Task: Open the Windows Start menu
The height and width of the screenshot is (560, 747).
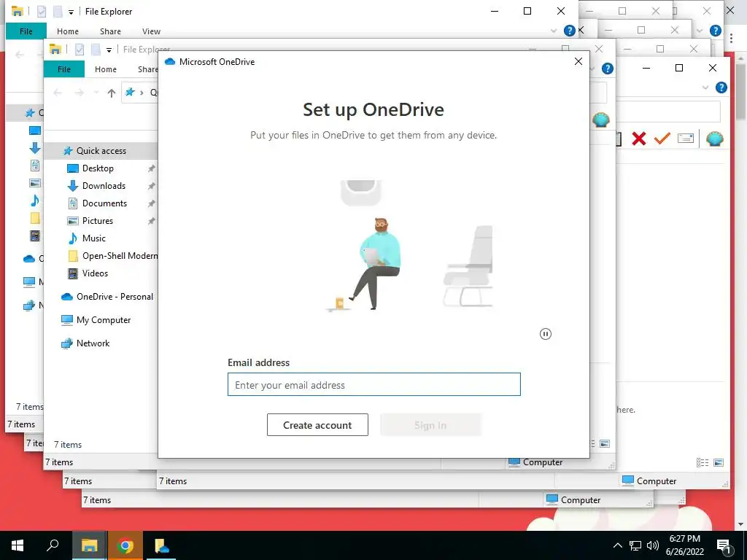Action: click(18, 545)
